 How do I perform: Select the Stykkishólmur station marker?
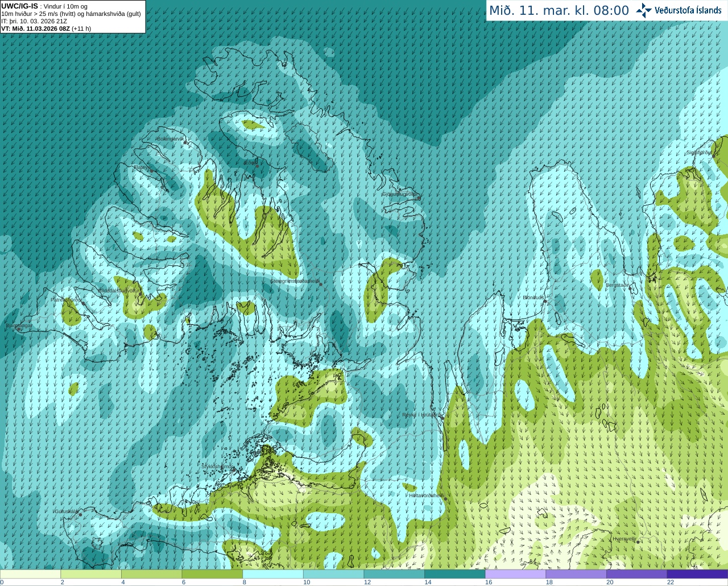point(233,470)
